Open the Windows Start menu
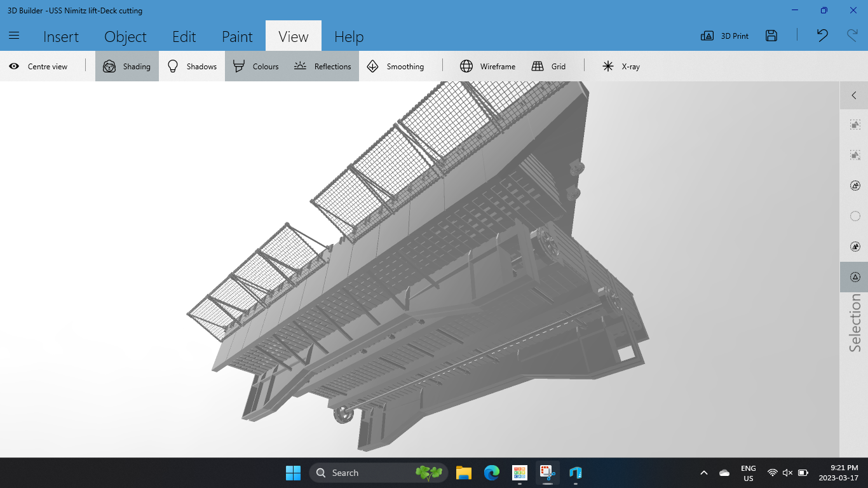This screenshot has width=868, height=488. (293, 473)
